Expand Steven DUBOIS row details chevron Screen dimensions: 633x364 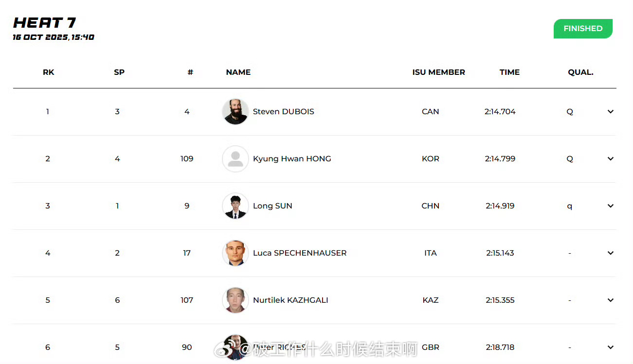tap(611, 112)
